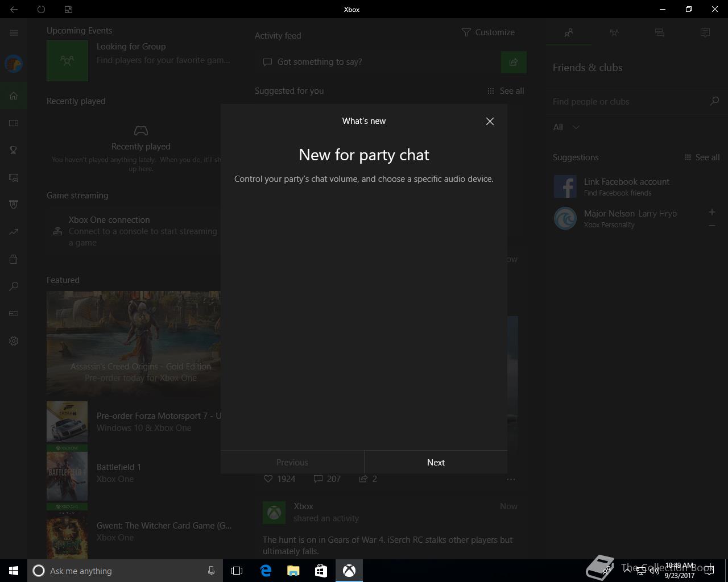Open Game DVR captures icon

(14, 177)
